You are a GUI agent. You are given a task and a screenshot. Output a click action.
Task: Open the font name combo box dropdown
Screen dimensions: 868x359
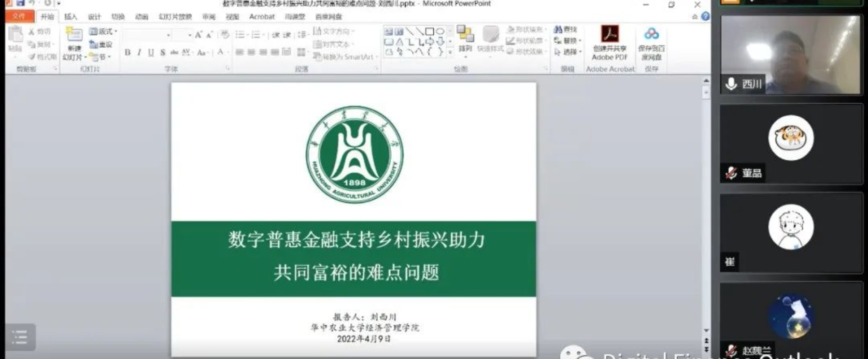(168, 35)
